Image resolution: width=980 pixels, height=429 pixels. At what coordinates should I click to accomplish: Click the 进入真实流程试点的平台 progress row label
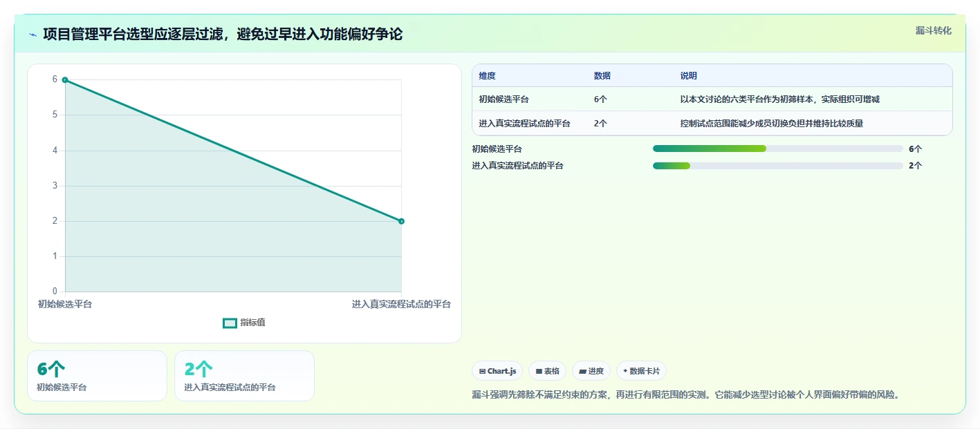click(518, 165)
